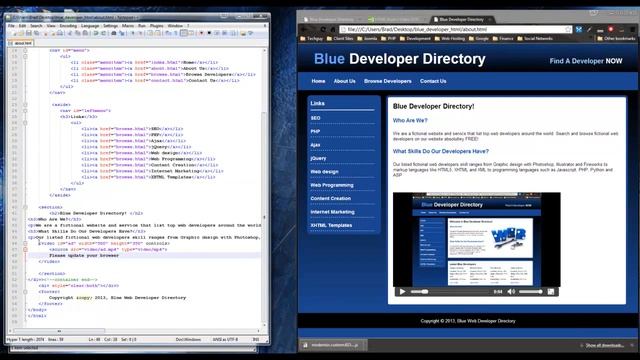
Task: Click the Redo arrow in Notepad++ toolbar
Action: click(x=103, y=33)
